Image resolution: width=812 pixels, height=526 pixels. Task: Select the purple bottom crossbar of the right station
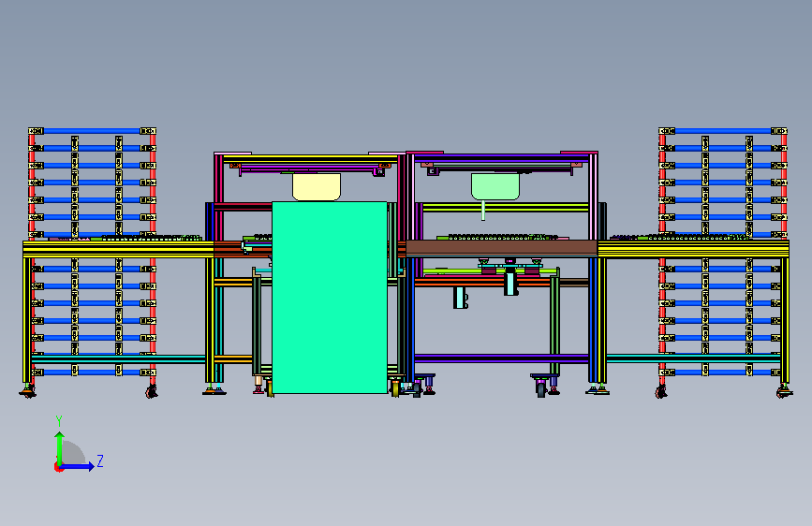(x=501, y=358)
